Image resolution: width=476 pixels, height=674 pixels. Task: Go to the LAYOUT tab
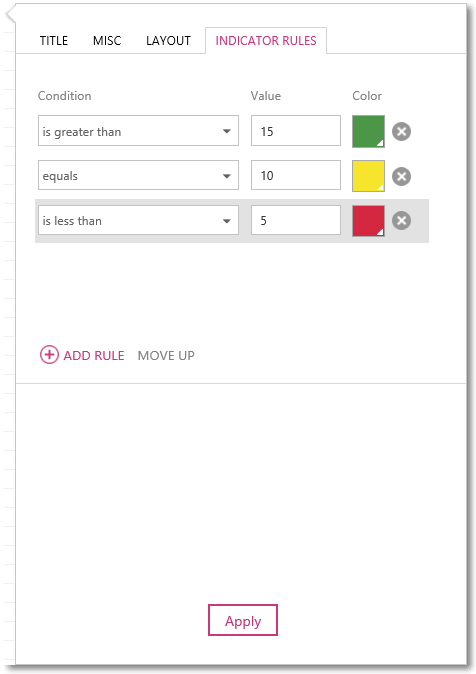pos(168,41)
